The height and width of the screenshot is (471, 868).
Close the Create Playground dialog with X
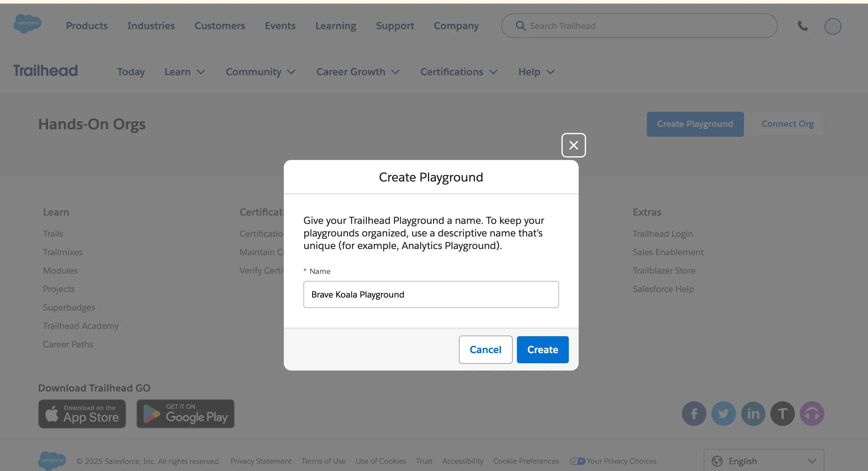pos(573,145)
